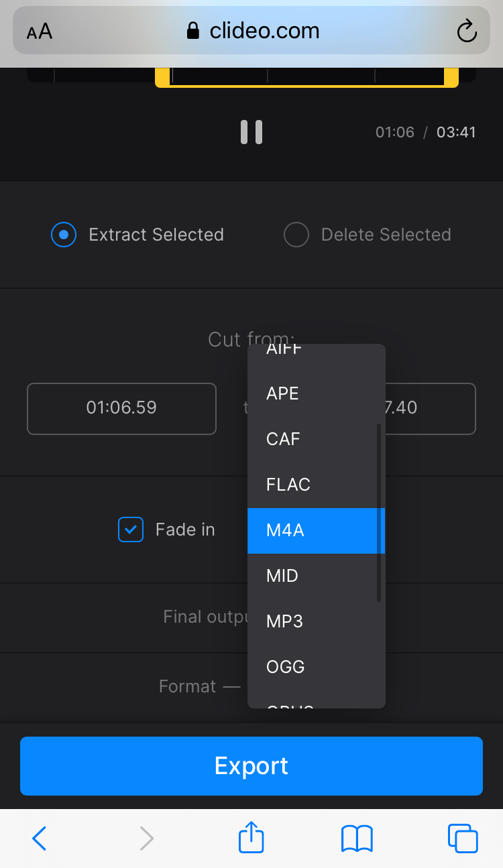503x868 pixels.
Task: Tap the padlock icon in the address bar
Action: point(192,30)
